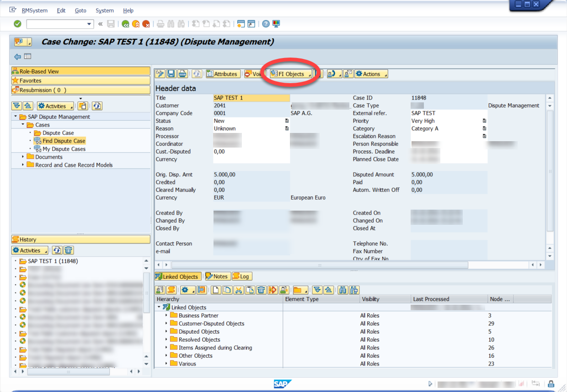Click the green Back icon in top toolbar

pyautogui.click(x=125, y=24)
